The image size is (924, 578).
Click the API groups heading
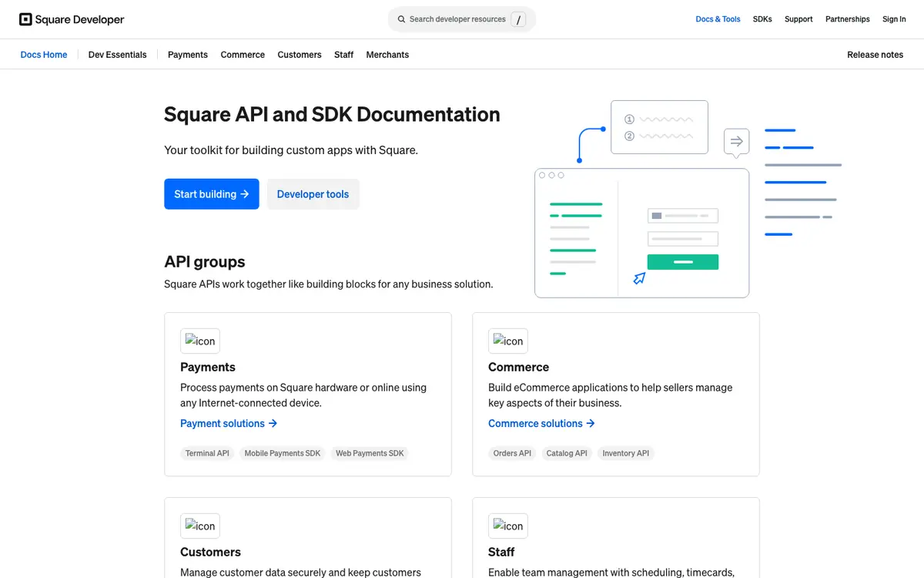click(x=205, y=262)
